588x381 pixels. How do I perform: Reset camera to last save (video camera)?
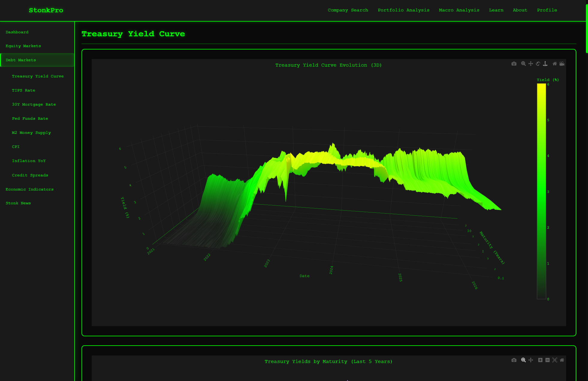562,64
